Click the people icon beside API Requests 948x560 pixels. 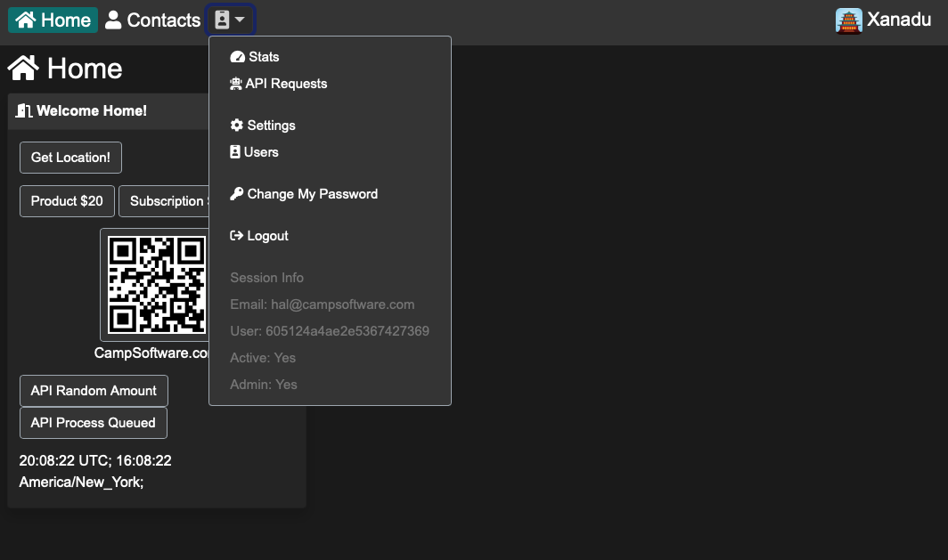tap(236, 83)
